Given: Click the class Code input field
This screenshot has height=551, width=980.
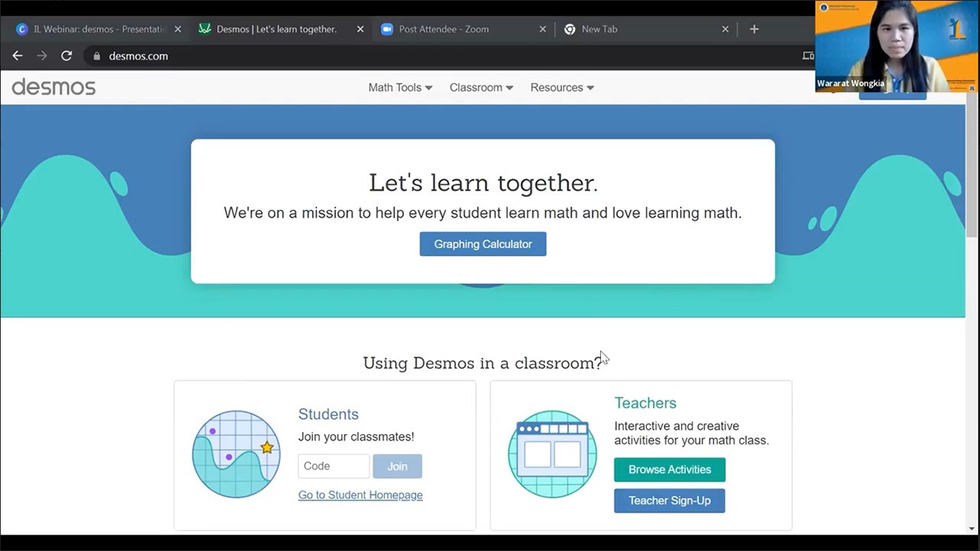Looking at the screenshot, I should (x=333, y=466).
